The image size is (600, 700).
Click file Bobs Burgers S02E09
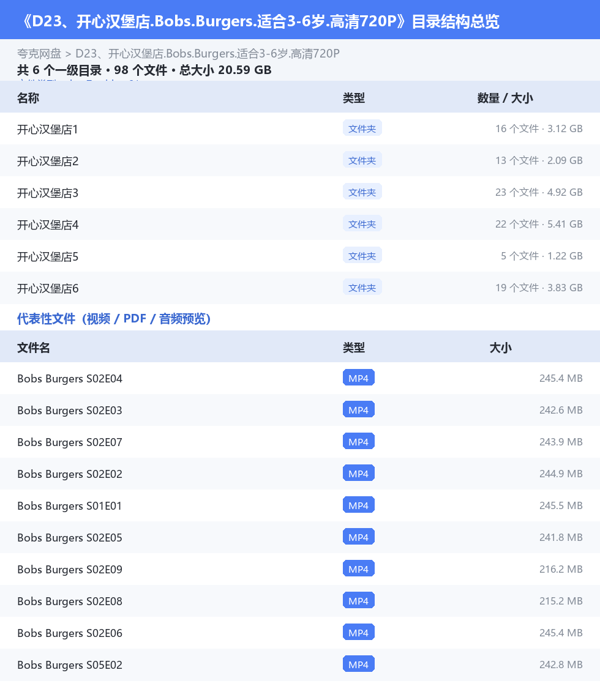70,570
